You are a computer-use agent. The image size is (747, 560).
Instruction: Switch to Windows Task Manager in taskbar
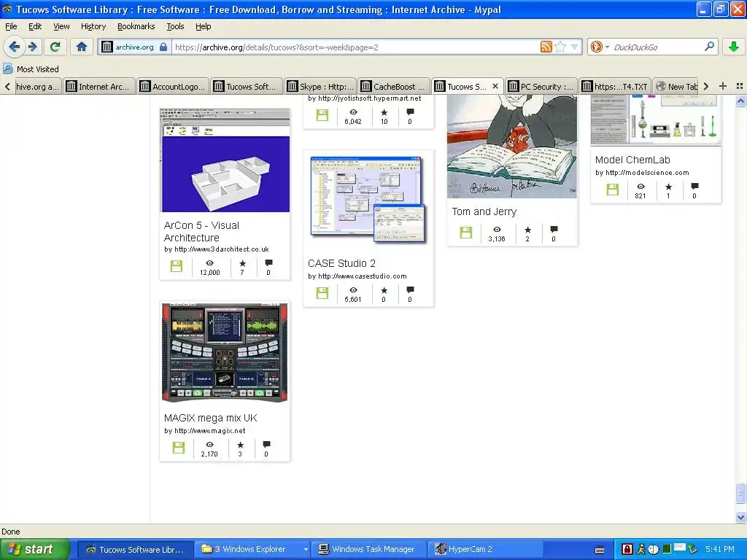[x=370, y=549]
